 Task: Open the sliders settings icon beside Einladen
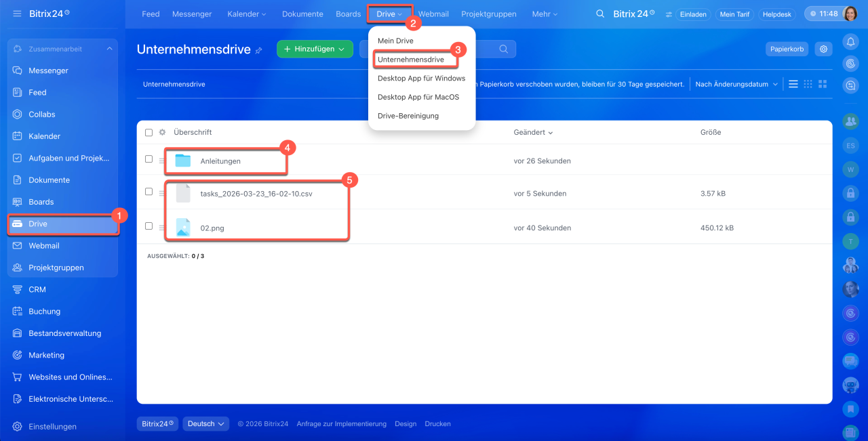pos(669,14)
